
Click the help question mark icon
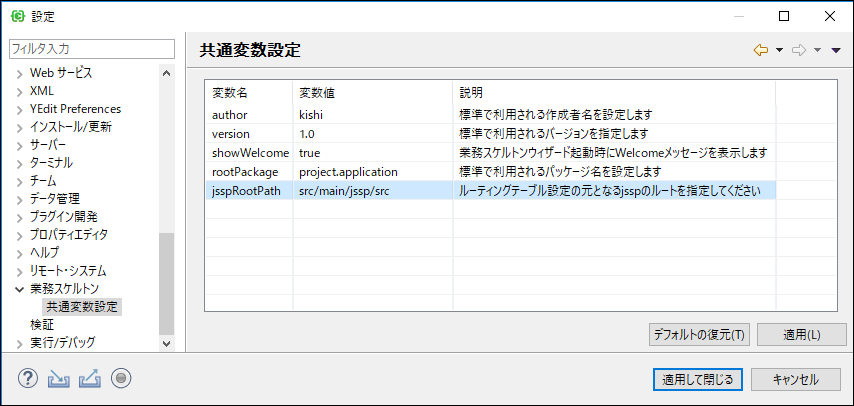tap(28, 378)
